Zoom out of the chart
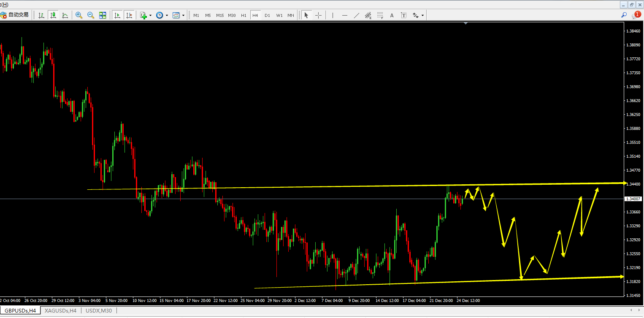 tap(91, 15)
